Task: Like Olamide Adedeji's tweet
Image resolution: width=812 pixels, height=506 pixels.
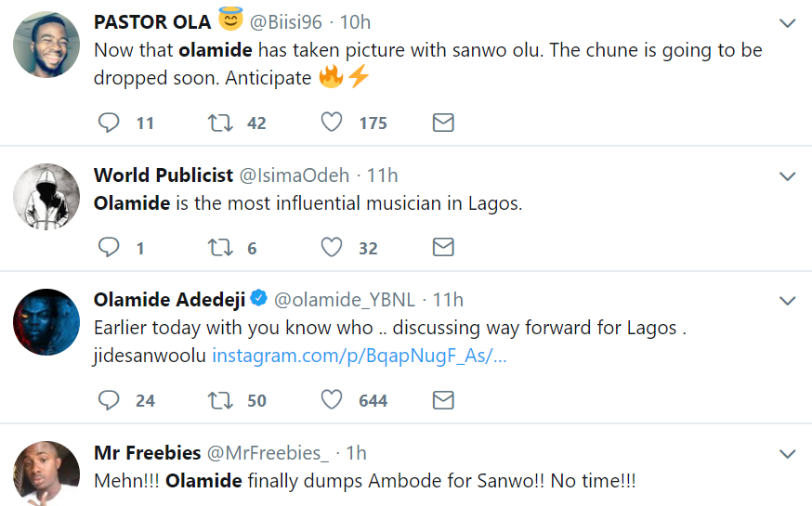Action: tap(332, 400)
